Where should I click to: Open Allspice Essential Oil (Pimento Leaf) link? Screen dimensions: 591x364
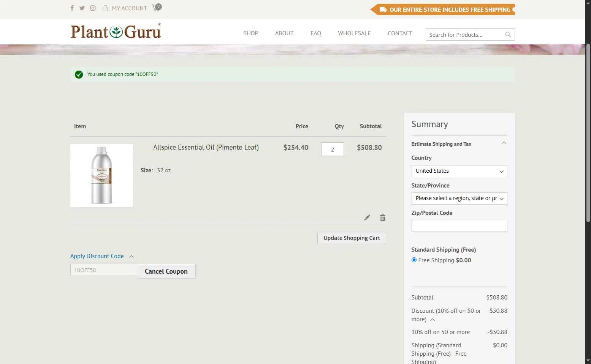click(206, 147)
